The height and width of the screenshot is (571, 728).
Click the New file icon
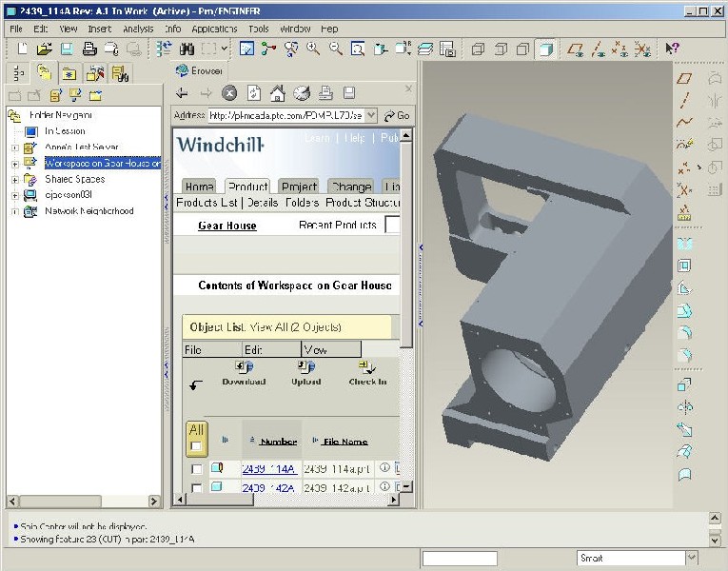22,49
